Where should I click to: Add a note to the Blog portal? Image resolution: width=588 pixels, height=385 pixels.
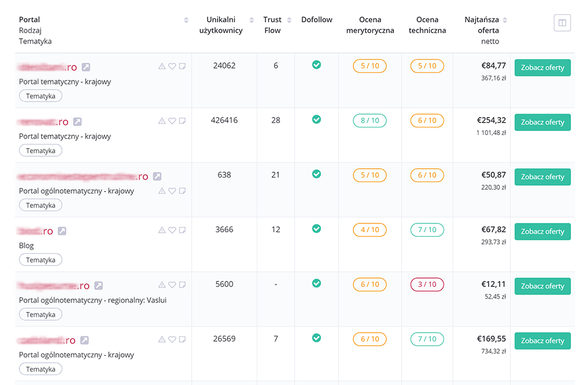pyautogui.click(x=182, y=230)
